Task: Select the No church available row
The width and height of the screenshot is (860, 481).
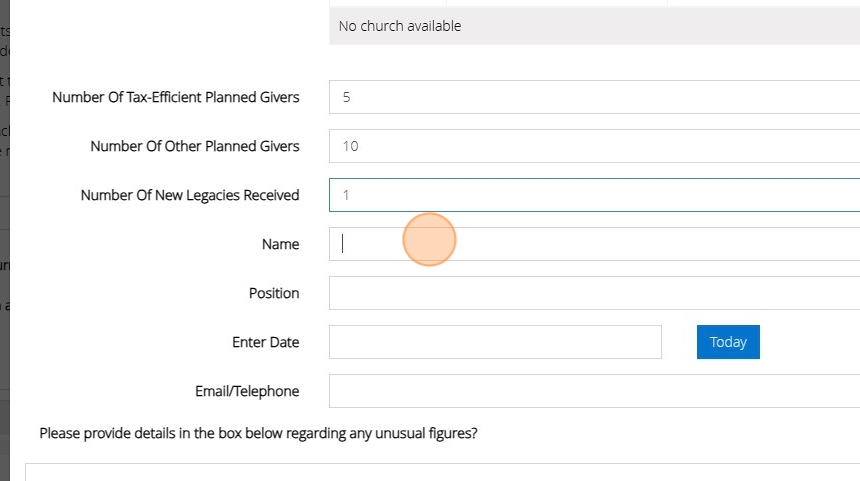Action: tap(594, 26)
